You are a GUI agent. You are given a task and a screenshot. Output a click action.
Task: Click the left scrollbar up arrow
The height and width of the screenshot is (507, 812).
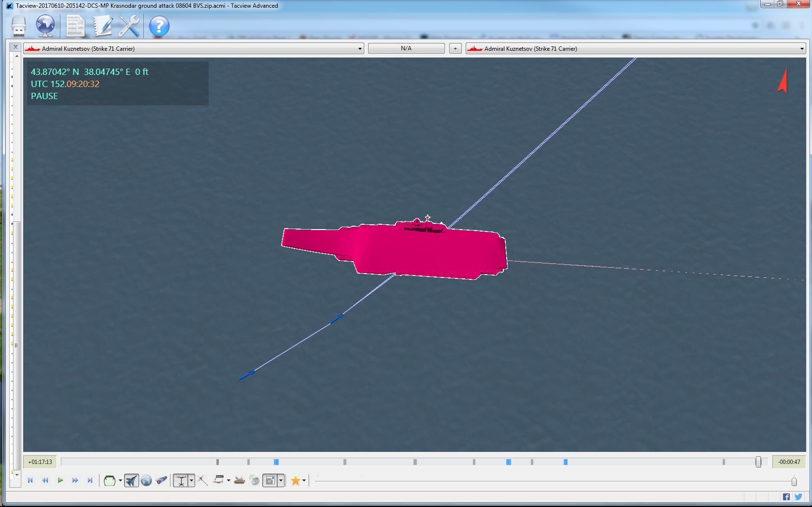click(x=16, y=57)
